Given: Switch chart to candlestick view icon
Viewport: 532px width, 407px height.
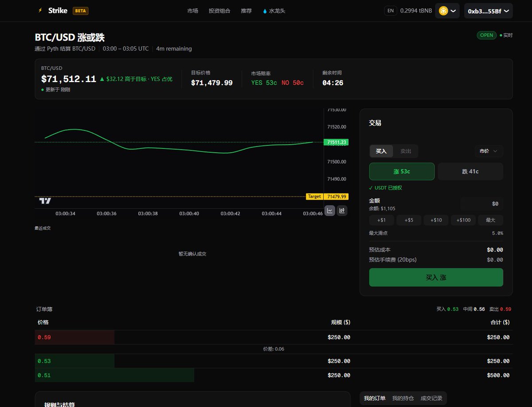Looking at the screenshot, I should pos(342,211).
